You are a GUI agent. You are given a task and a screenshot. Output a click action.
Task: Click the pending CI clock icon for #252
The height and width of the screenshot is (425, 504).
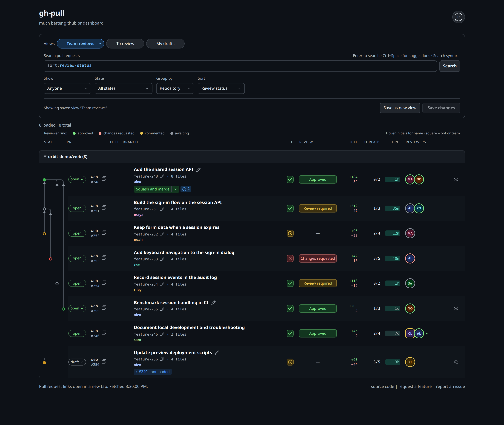pos(290,233)
